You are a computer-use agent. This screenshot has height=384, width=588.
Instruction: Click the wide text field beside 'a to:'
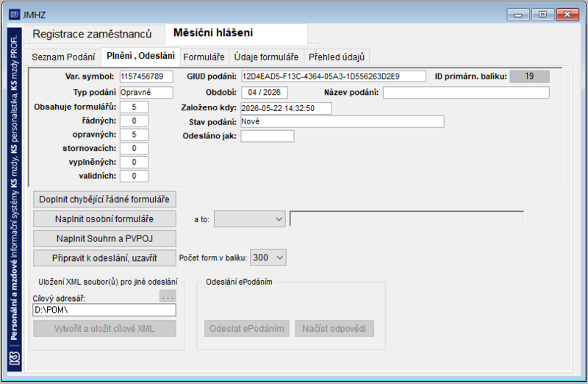(407, 218)
